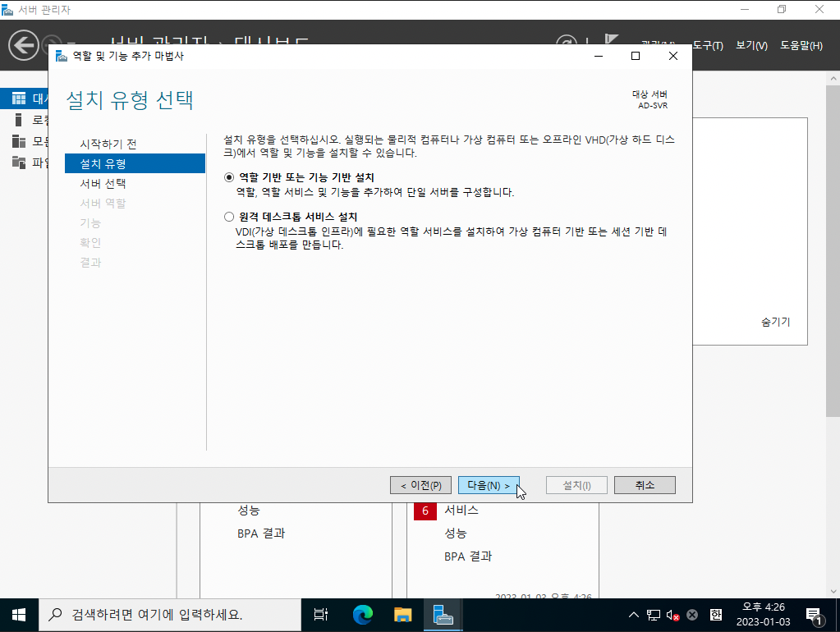The image size is (840, 632).
Task: Open File Explorer from the taskbar
Action: [402, 615]
